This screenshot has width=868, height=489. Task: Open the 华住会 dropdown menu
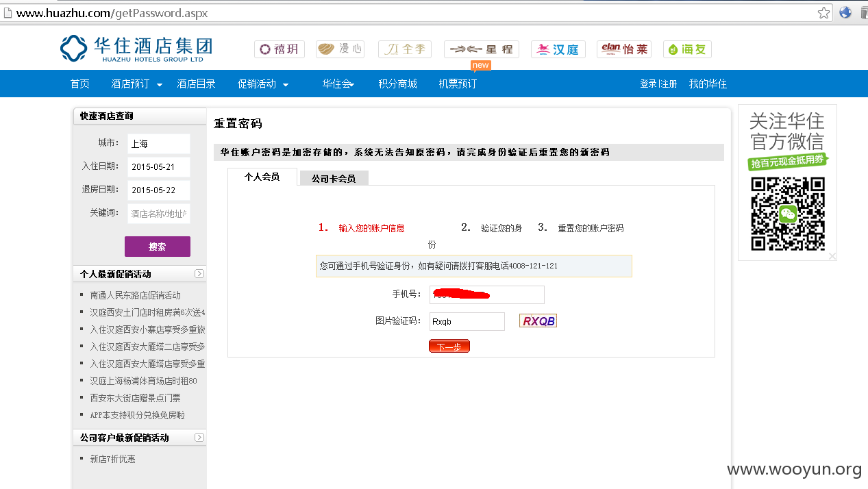tap(338, 84)
